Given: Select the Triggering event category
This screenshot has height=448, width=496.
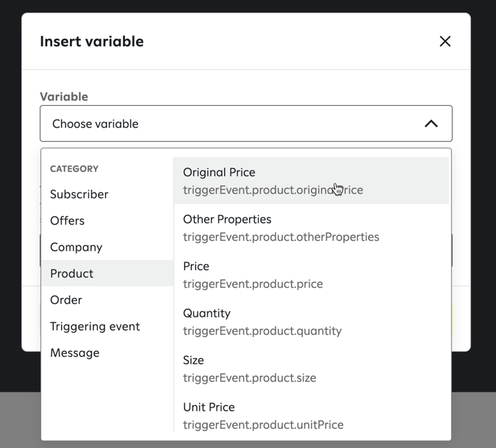Looking at the screenshot, I should [107, 326].
